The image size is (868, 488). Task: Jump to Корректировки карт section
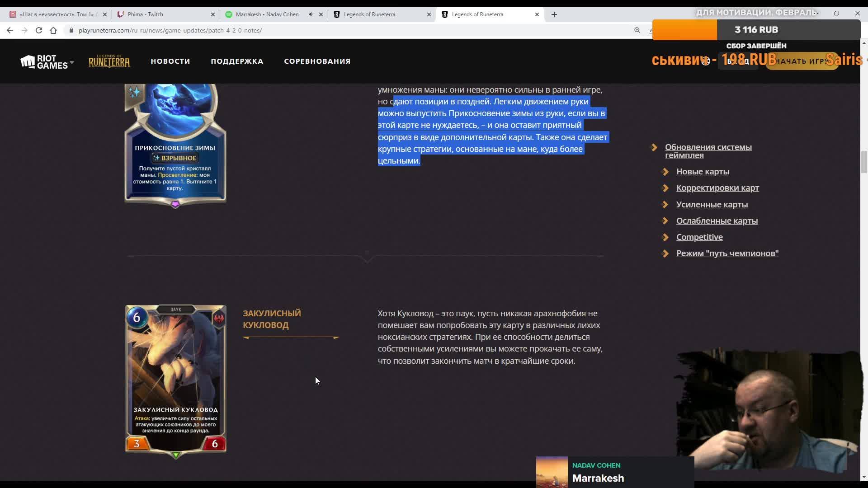[717, 188]
